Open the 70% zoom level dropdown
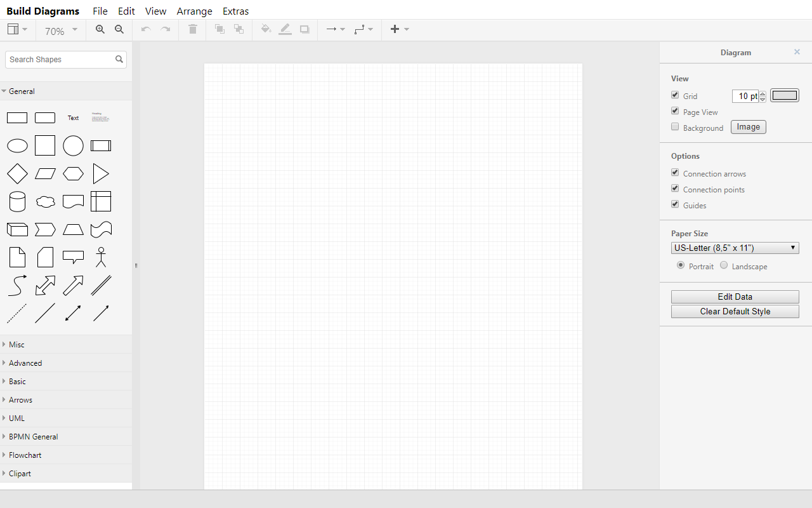812x508 pixels. tap(61, 30)
